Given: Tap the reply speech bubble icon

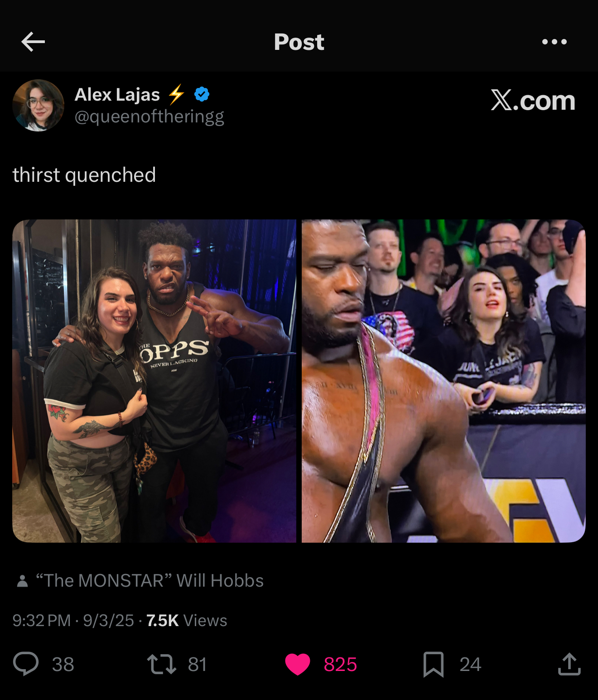Looking at the screenshot, I should [26, 664].
